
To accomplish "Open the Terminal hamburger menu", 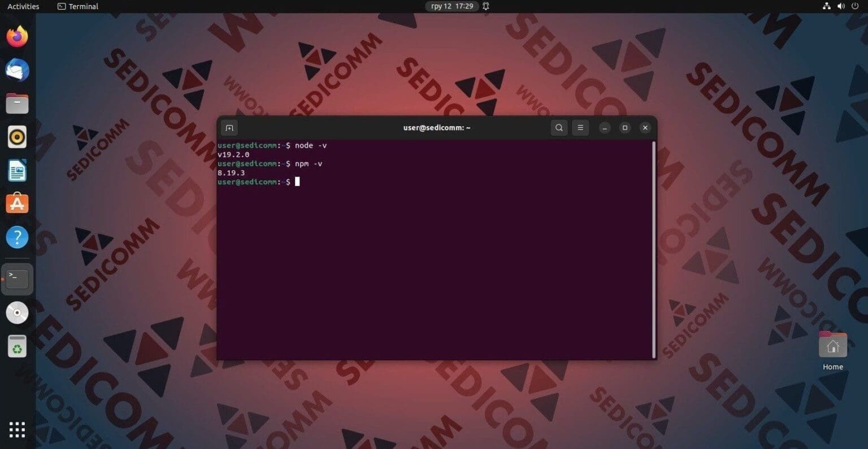I will pos(580,127).
